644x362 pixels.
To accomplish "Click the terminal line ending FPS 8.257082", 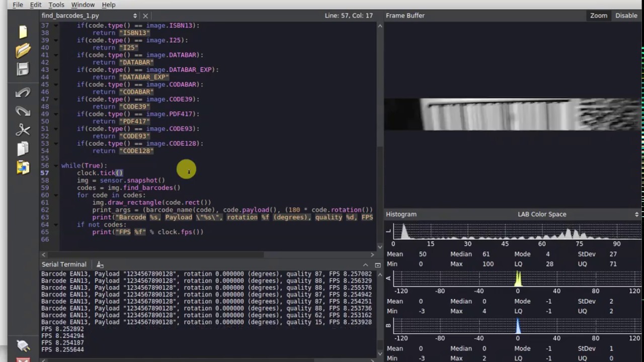I will tap(206, 274).
